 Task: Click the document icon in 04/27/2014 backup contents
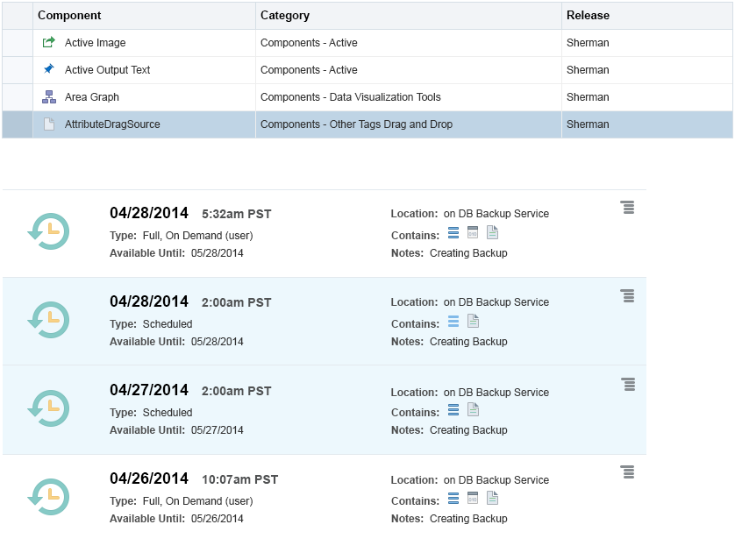pyautogui.click(x=473, y=409)
